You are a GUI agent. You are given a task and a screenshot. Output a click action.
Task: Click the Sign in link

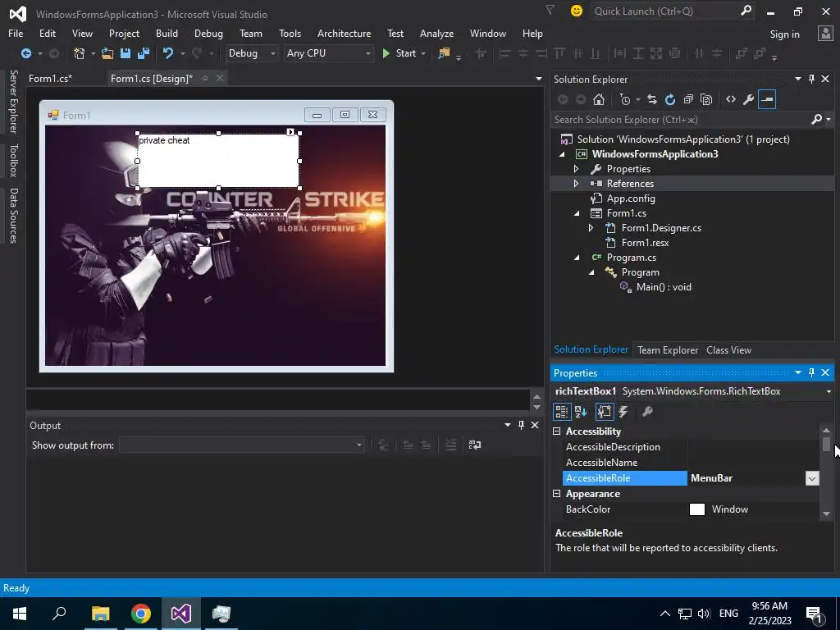(x=784, y=34)
